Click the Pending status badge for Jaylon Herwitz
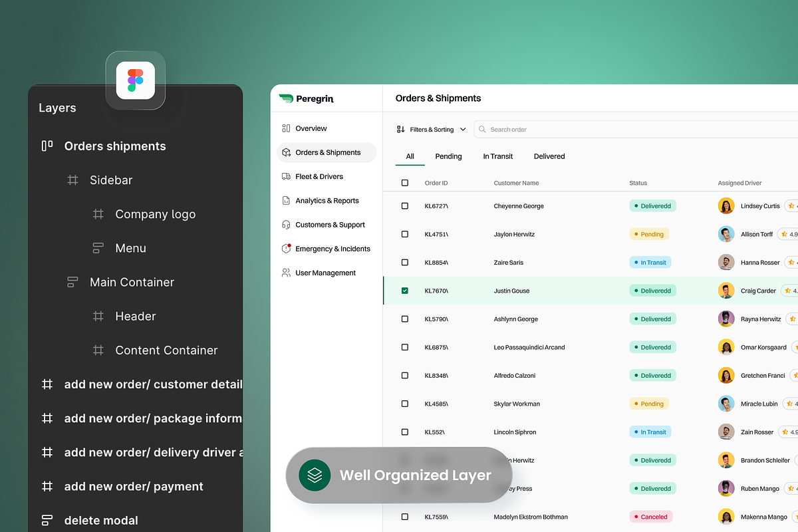The height and width of the screenshot is (532, 798). click(x=649, y=234)
